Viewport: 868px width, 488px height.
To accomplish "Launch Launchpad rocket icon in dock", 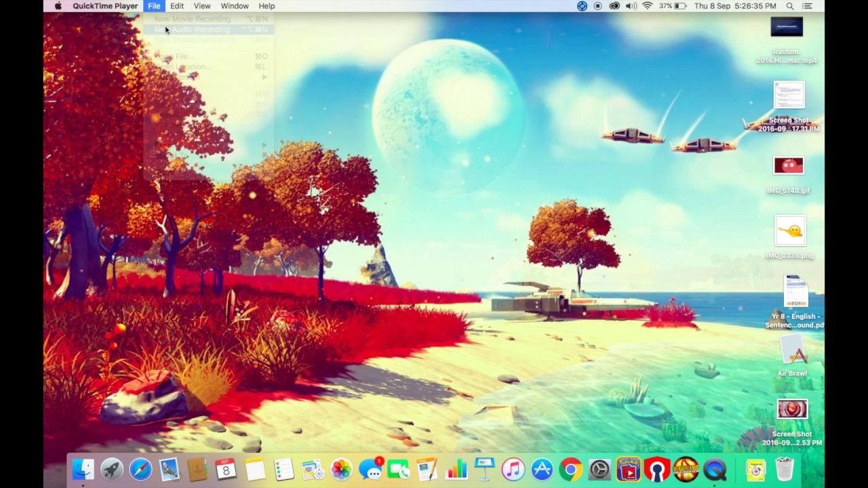I will 112,469.
